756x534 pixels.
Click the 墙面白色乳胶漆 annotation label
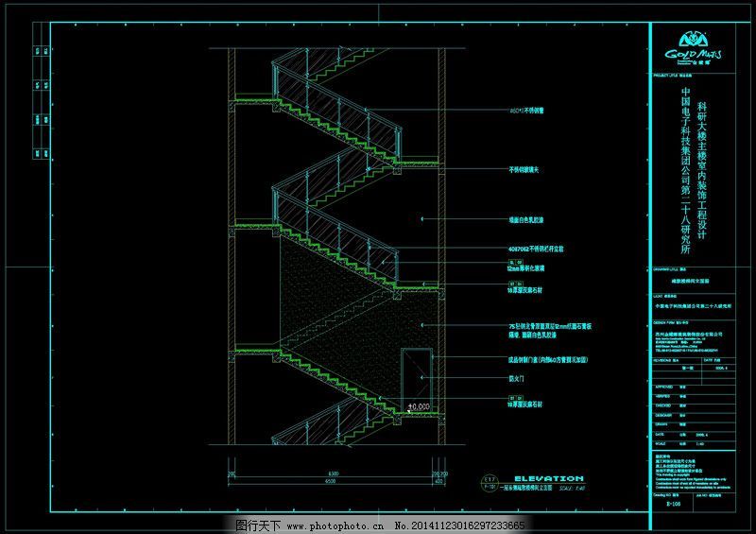[x=526, y=220]
